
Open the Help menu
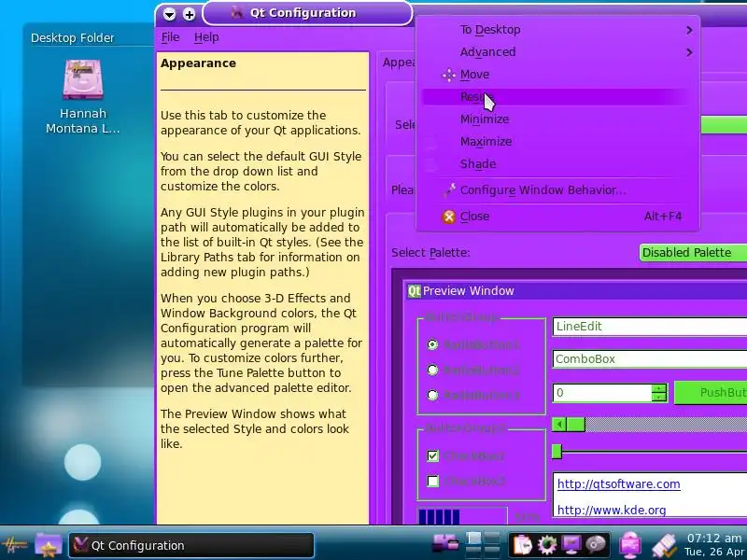pos(206,37)
